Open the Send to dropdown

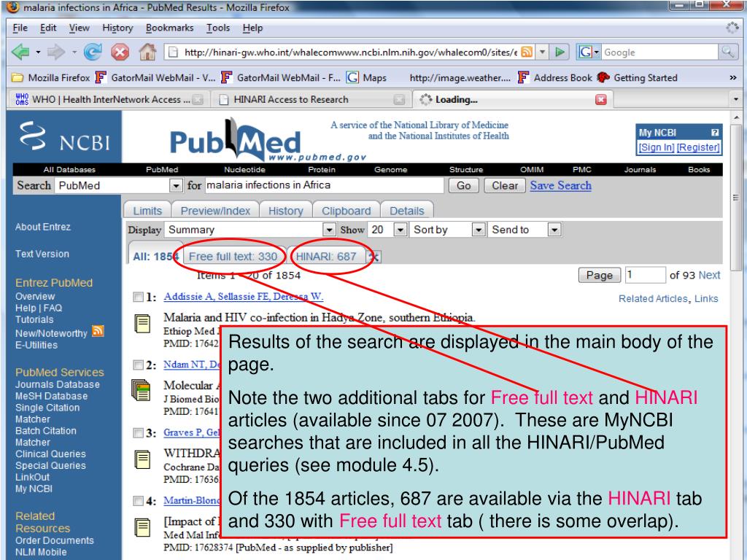554,230
